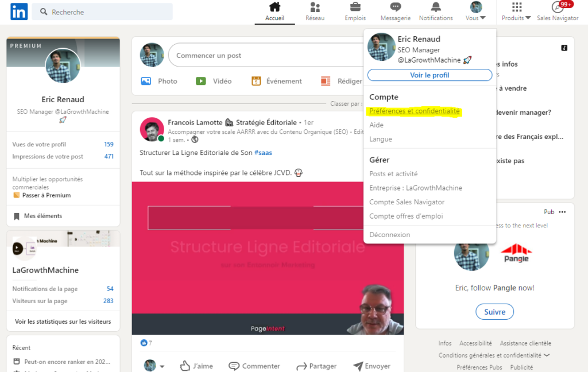Open Messagerie chat icon

coord(395,7)
